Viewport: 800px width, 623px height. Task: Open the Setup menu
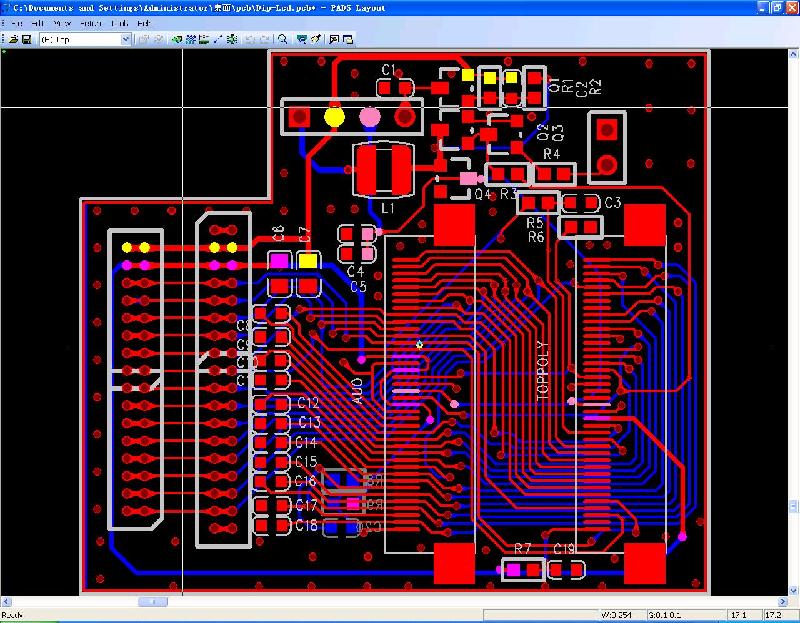(89, 22)
